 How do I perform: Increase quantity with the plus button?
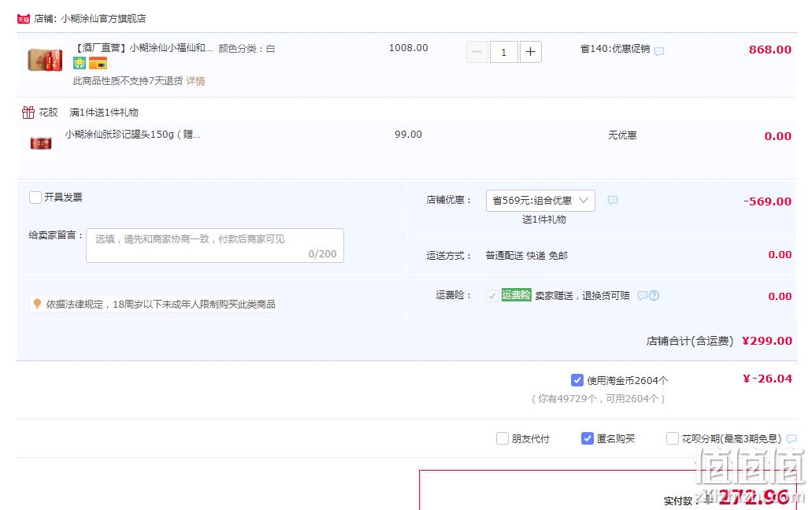530,52
